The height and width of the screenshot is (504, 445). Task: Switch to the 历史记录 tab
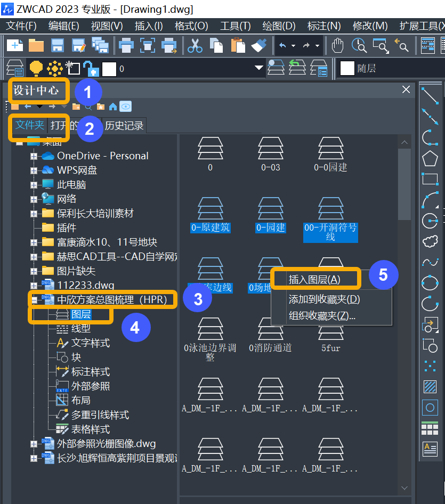pos(124,126)
